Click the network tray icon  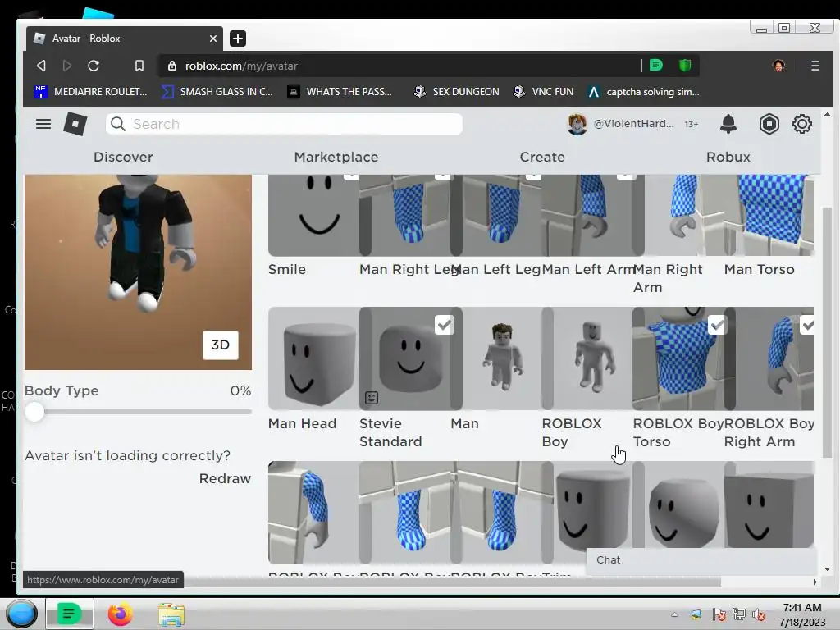pos(739,615)
